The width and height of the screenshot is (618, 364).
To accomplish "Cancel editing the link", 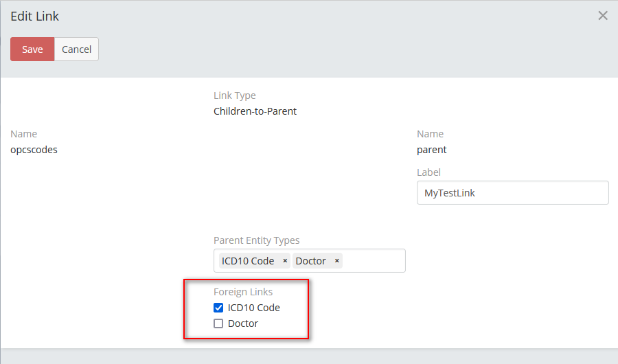I will (76, 49).
